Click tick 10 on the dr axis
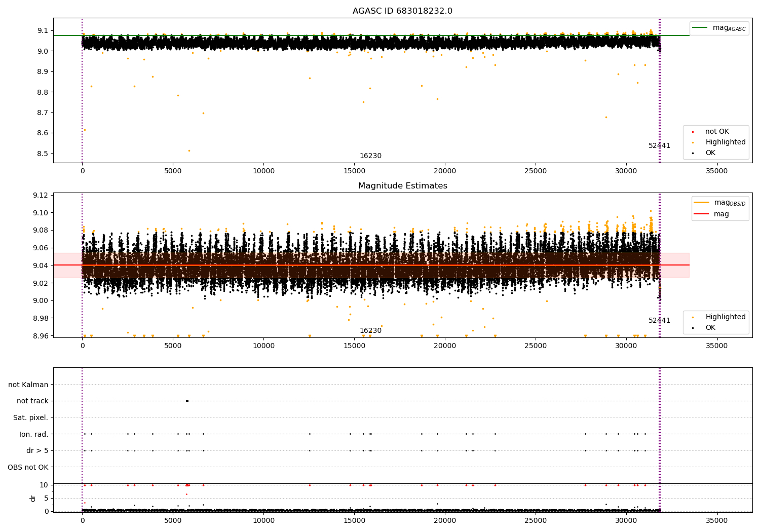 (44, 485)
